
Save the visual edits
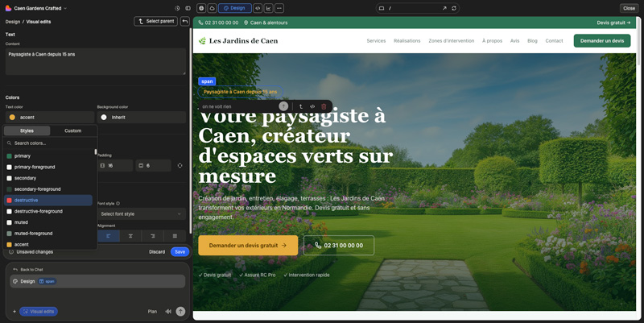pos(180,252)
